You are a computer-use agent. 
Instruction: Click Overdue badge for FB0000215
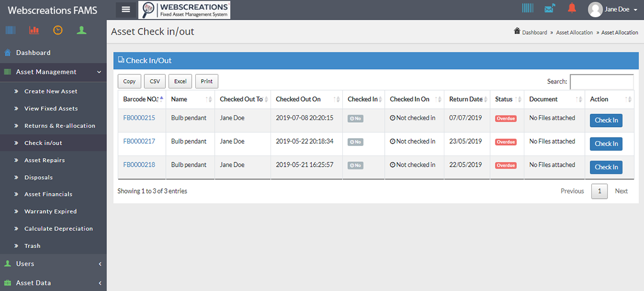(x=506, y=118)
